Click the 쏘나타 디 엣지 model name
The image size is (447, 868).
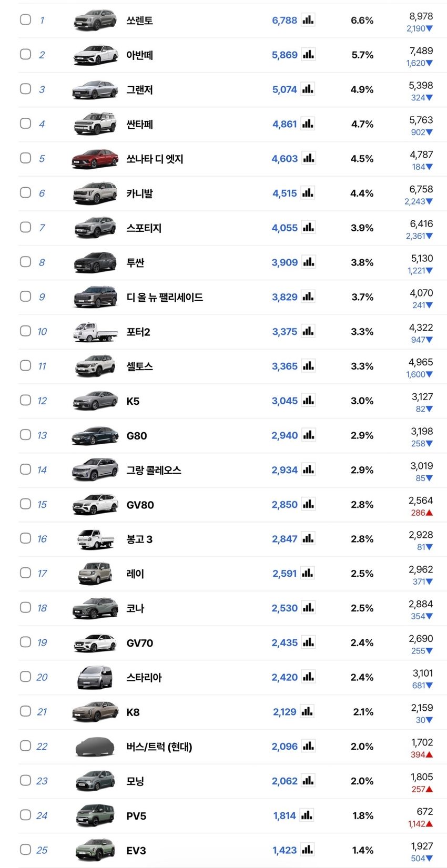155,159
